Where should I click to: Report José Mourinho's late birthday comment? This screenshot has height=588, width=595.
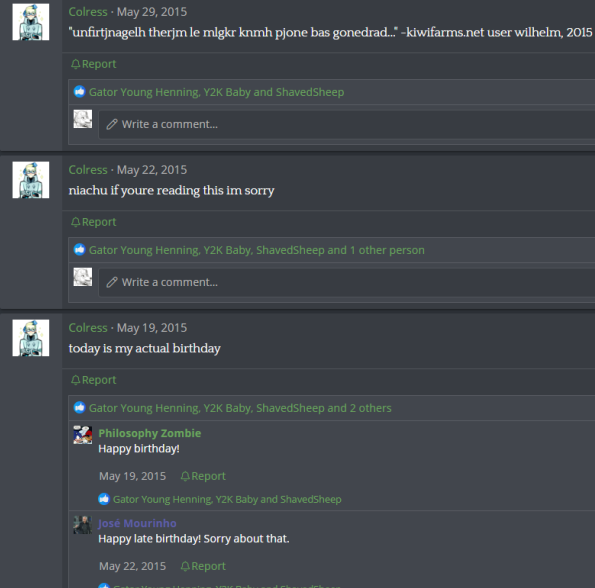click(x=203, y=566)
